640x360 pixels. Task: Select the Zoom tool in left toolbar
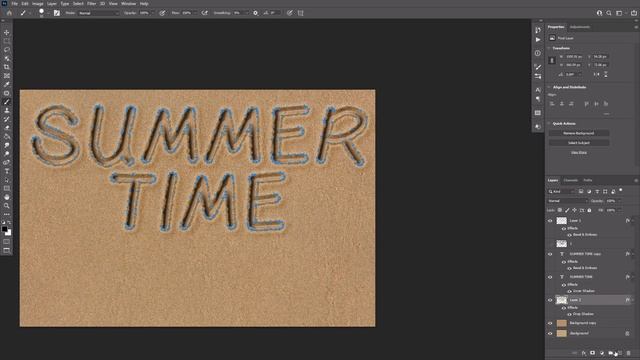[7, 206]
